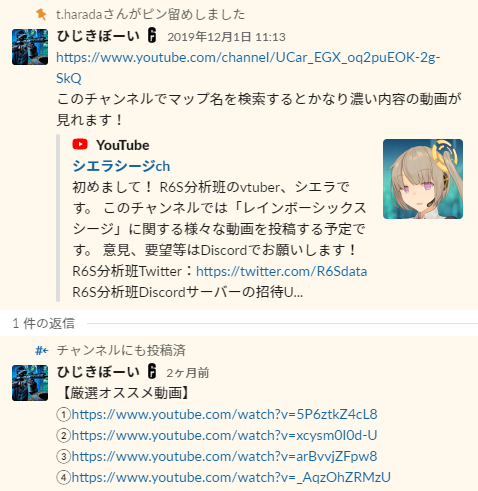This screenshot has width=478, height=491.
Task: Open video link ending 5P6ztkZ4cL8
Action: 224,414
